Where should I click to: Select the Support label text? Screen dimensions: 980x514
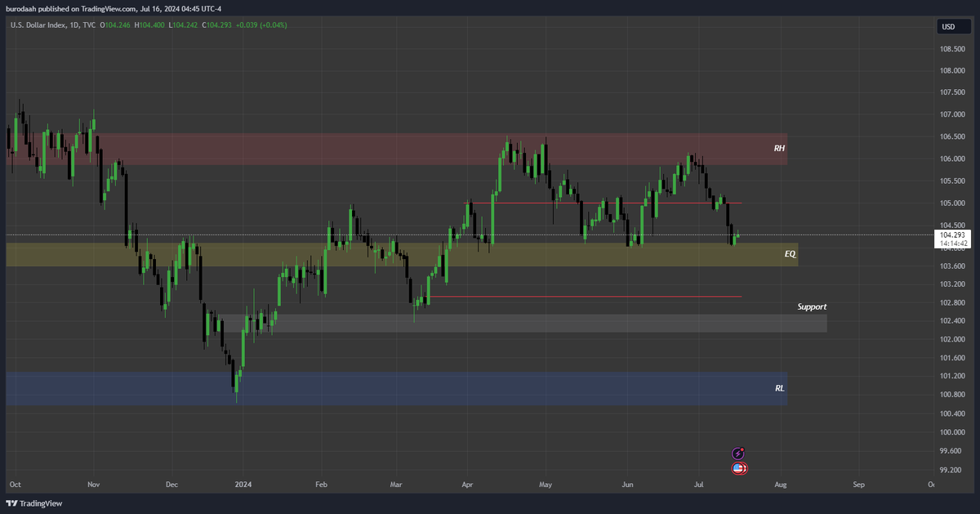click(x=812, y=306)
